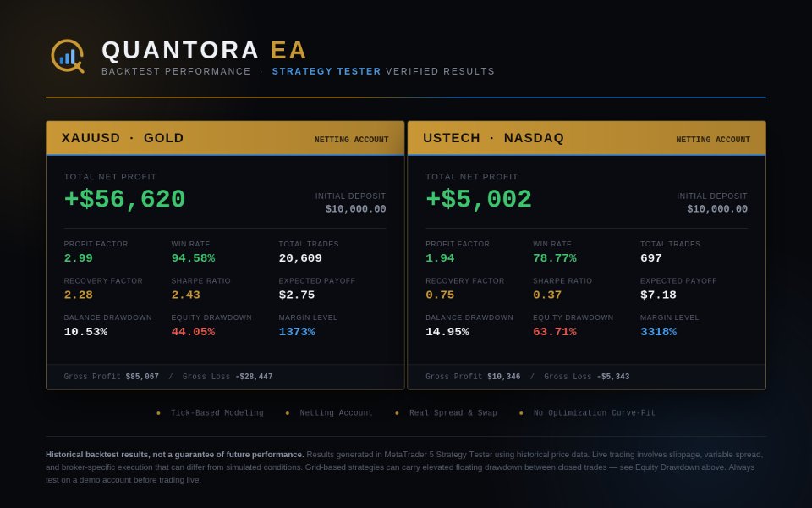Image resolution: width=812 pixels, height=508 pixels.
Task: Click the No Optimization Curve-Fit bullet dot
Action: [521, 413]
